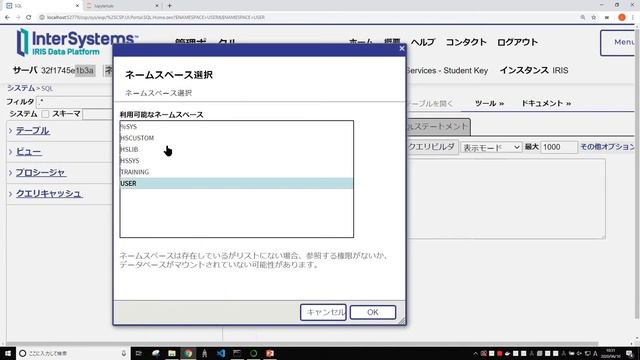Click the システム breadcrumb link

point(21,88)
